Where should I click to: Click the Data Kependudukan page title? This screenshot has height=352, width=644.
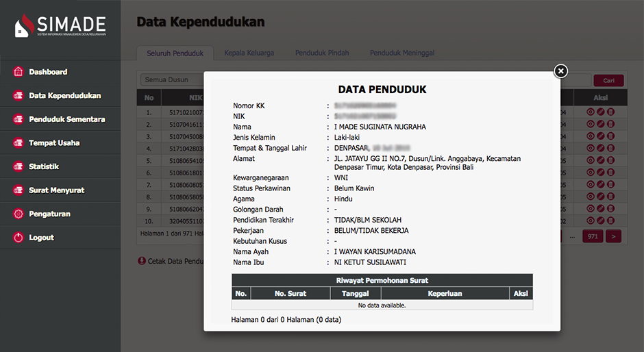(201, 22)
